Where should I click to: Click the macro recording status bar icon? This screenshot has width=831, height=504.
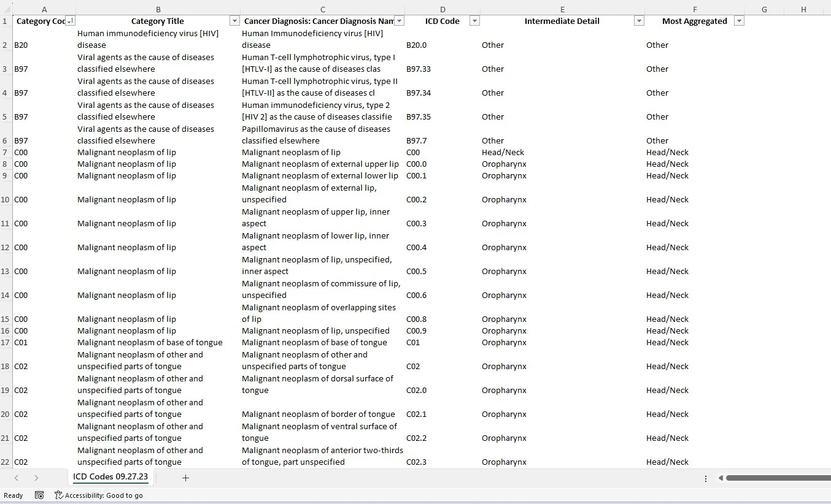click(x=39, y=495)
